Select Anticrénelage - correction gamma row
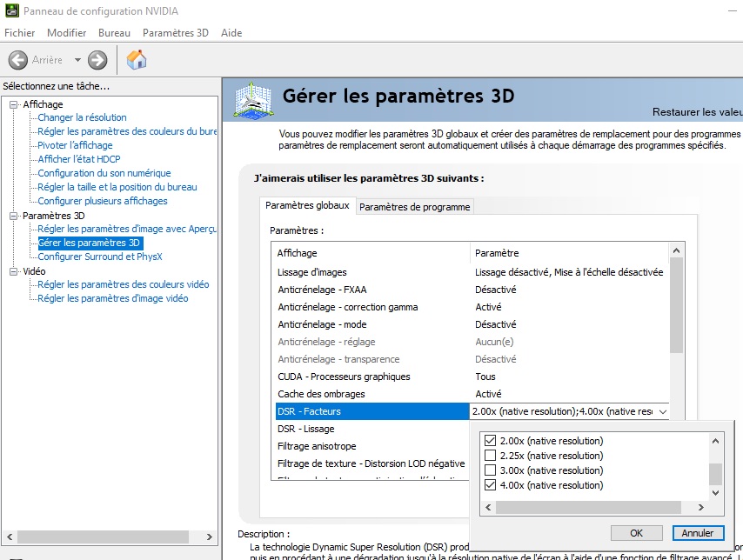 point(472,307)
